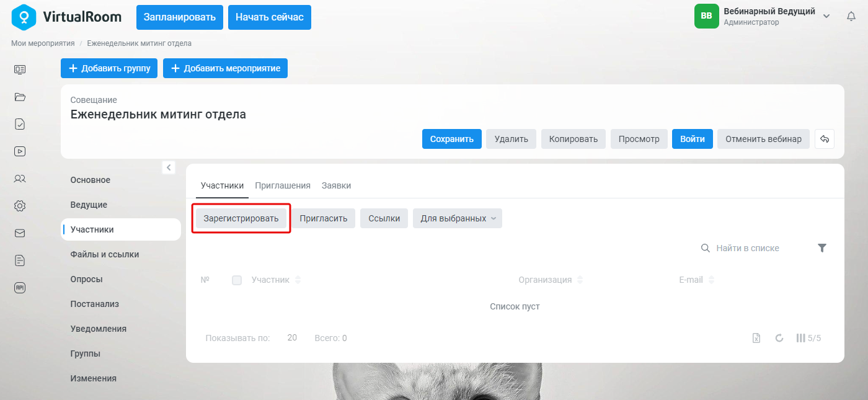Image resolution: width=868 pixels, height=400 pixels.
Task: Click the Отменить вебинар button
Action: (764, 139)
